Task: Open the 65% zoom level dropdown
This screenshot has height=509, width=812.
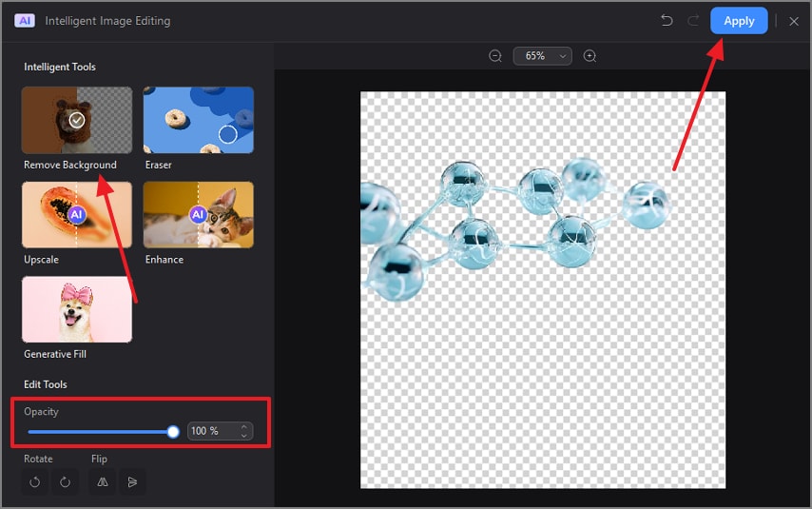Action: tap(542, 56)
